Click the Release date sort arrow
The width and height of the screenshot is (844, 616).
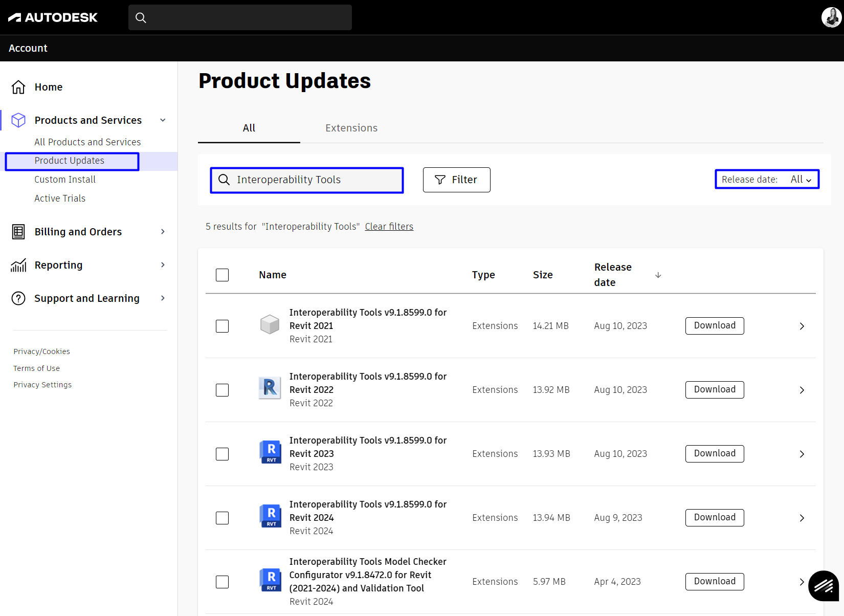658,275
